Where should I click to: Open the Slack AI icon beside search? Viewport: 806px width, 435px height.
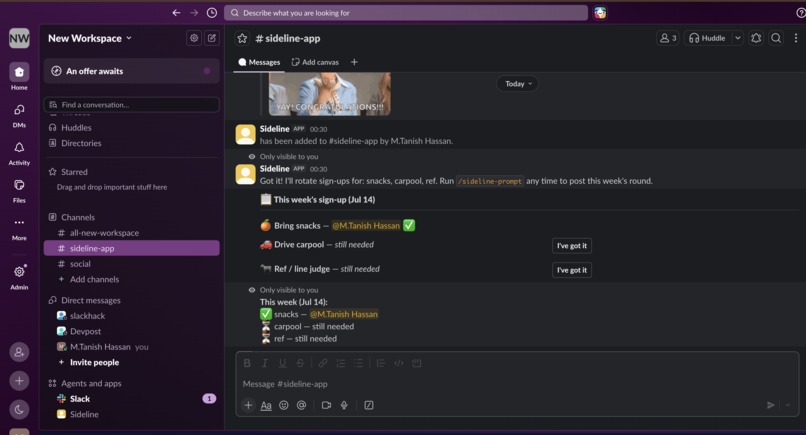pyautogui.click(x=600, y=13)
